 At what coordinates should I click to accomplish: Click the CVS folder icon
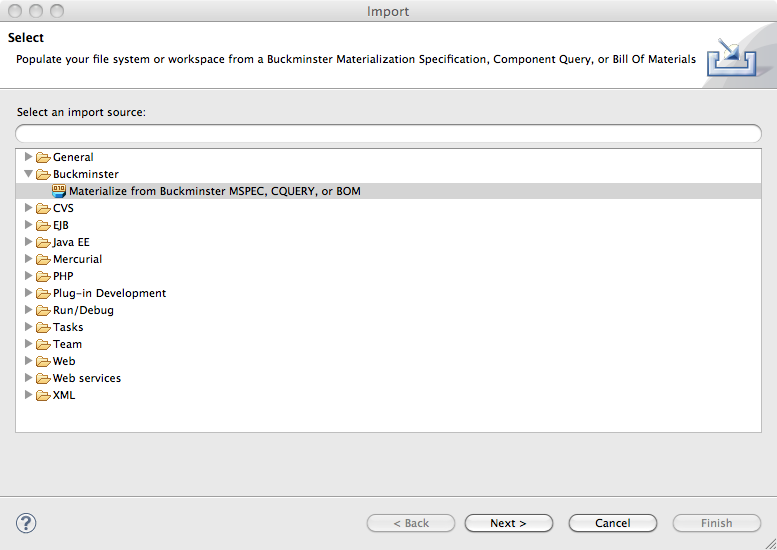(43, 209)
